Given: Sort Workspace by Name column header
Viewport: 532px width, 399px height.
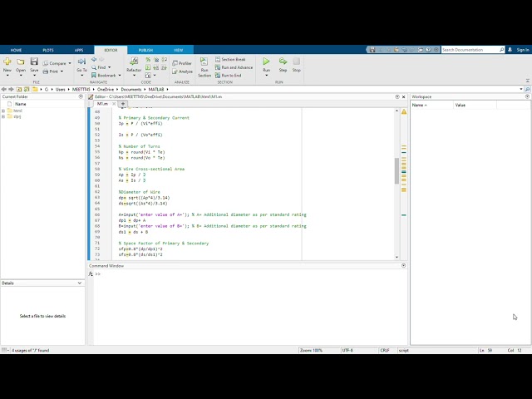Looking at the screenshot, I should tap(431, 106).
